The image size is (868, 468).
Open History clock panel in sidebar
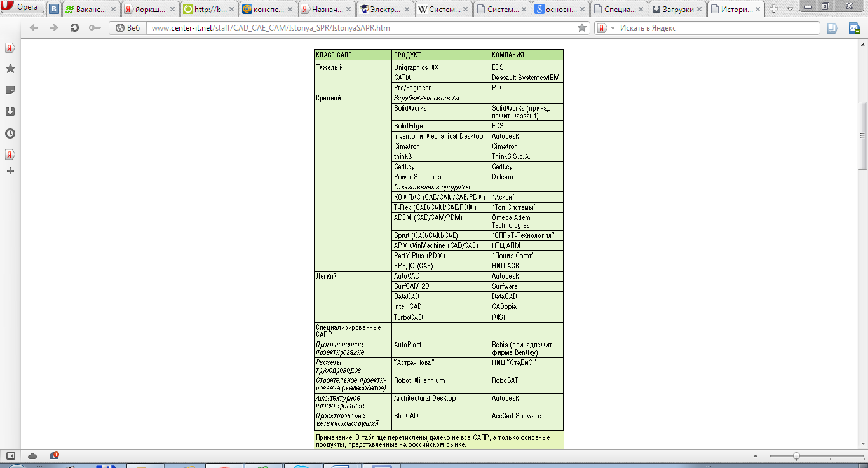(10, 134)
